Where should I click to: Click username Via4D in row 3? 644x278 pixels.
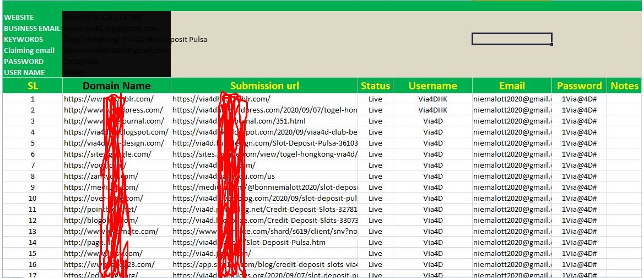click(432, 121)
